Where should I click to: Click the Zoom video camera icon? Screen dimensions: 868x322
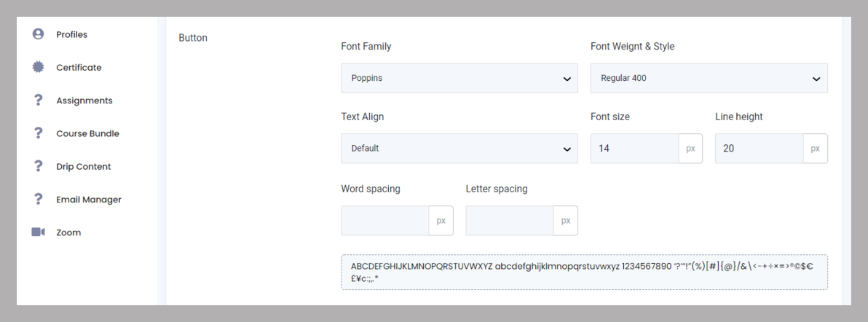[x=39, y=232]
